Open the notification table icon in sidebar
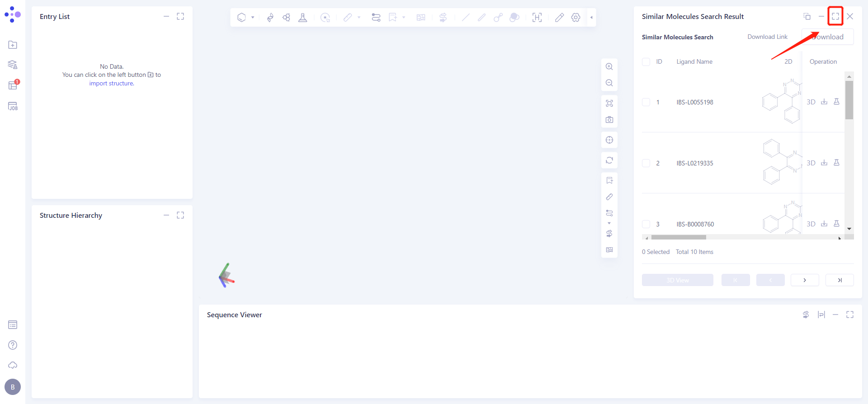The image size is (868, 404). [13, 85]
